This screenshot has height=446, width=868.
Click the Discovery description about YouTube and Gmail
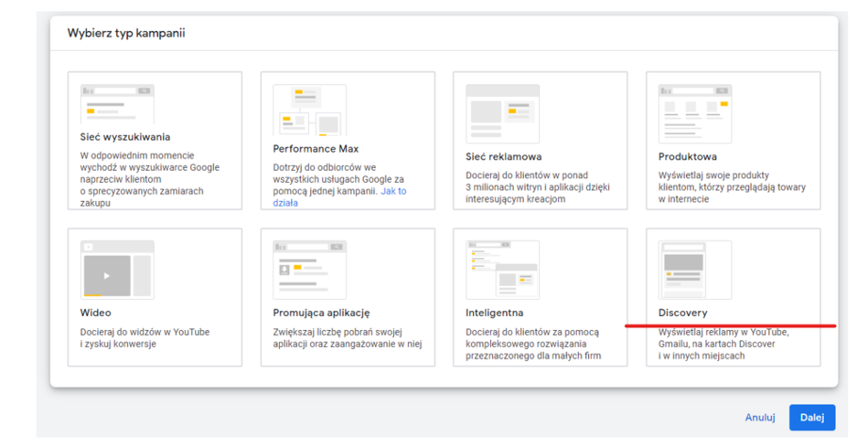[x=723, y=344]
